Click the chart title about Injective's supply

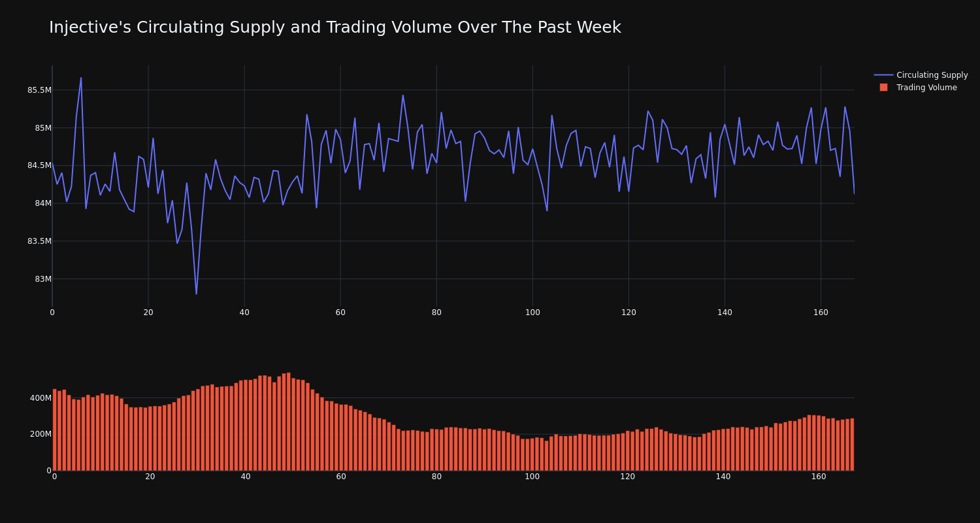pos(335,27)
